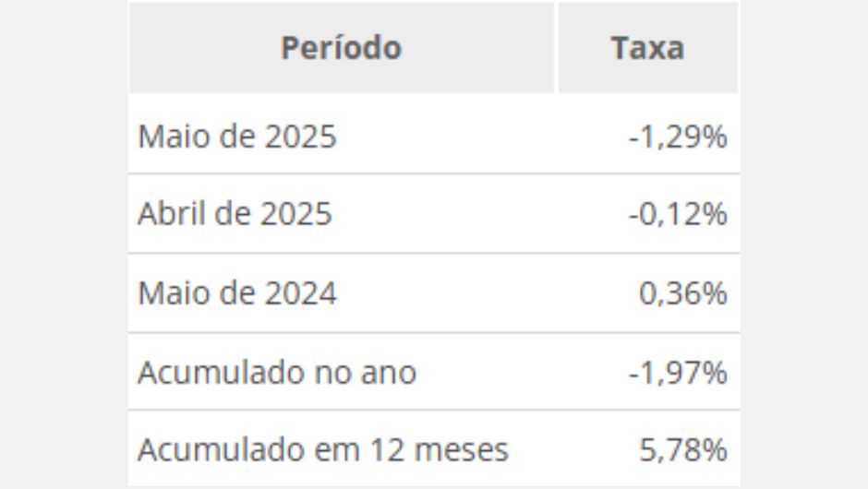
Task: Click the Acumulado no ano label
Action: coord(277,372)
